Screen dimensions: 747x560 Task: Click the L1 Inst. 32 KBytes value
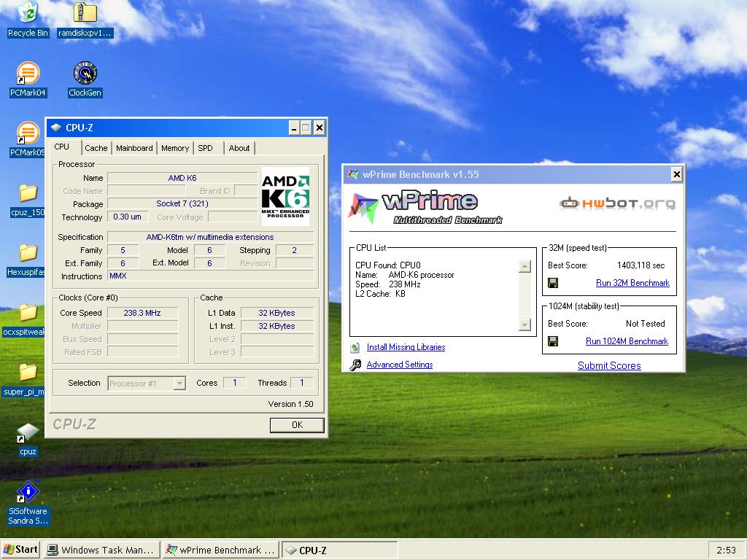click(276, 326)
